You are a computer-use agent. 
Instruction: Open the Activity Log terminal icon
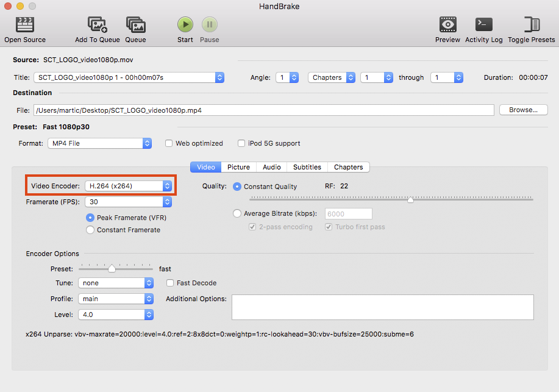click(x=484, y=24)
